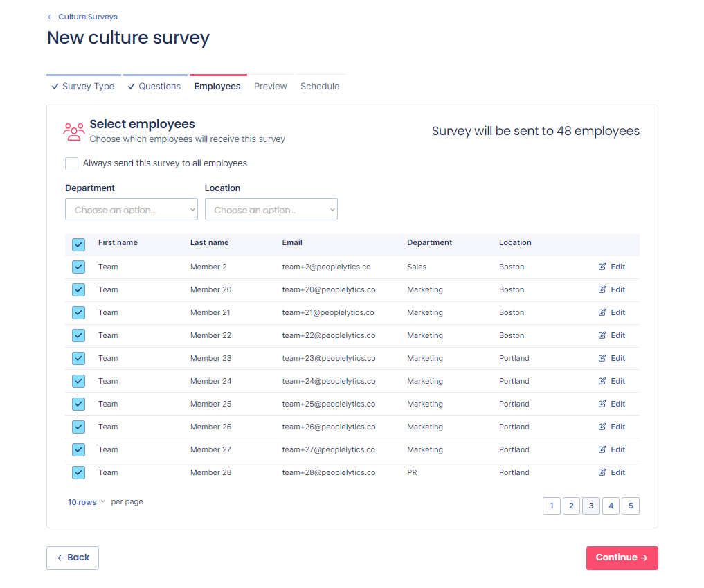Click the edit icon for Member 2
This screenshot has height=588, width=704.
[x=602, y=267]
